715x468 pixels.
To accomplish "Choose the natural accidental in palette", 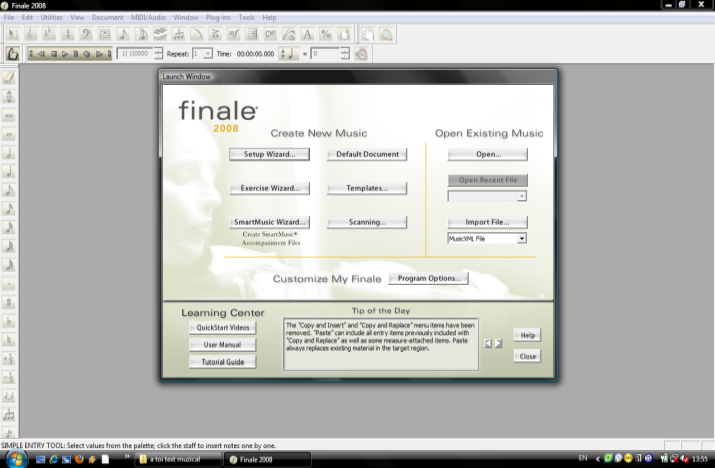I will (9, 340).
